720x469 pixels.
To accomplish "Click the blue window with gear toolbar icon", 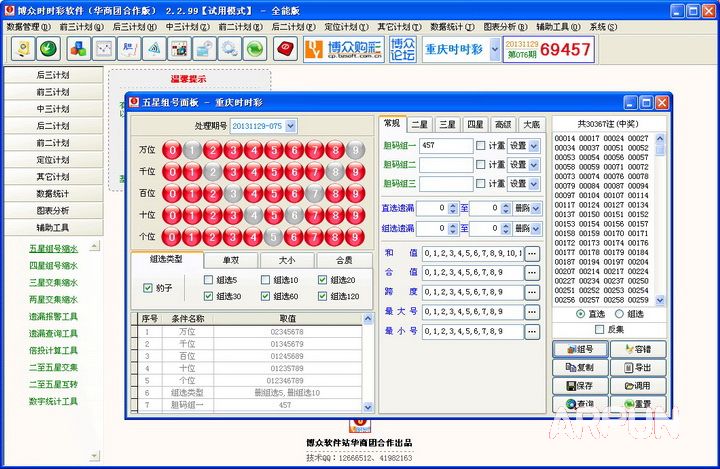I will click(204, 49).
